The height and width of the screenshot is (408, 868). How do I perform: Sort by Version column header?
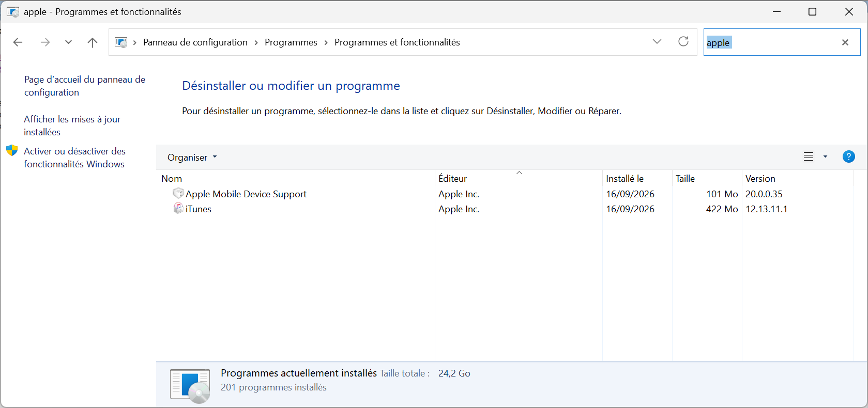pos(798,178)
